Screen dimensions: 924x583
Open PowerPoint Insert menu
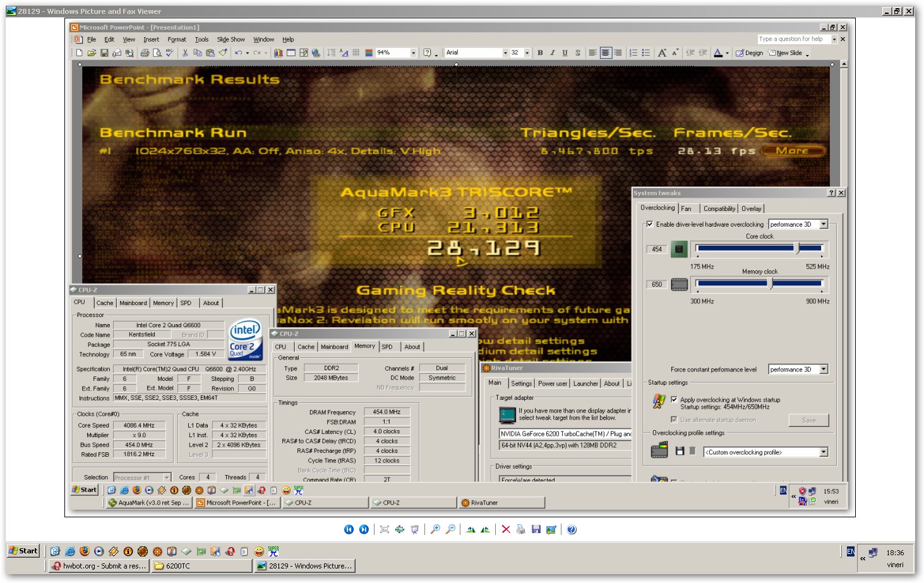151,39
